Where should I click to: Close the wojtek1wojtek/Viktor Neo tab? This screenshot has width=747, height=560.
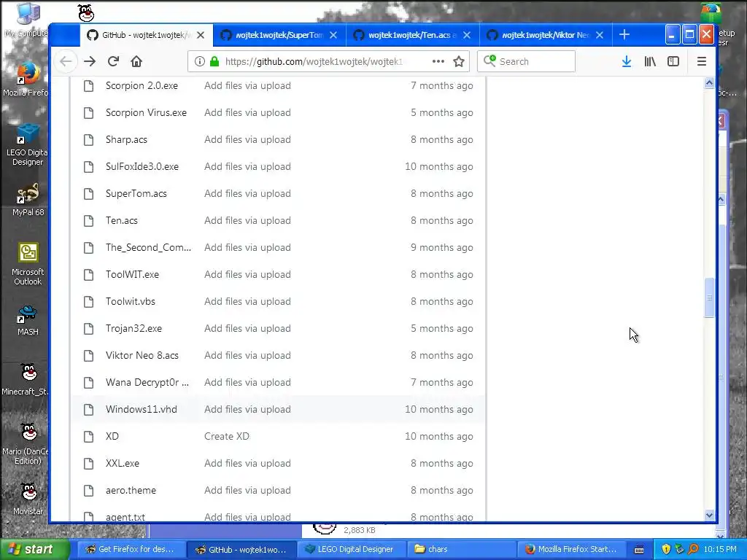point(600,35)
